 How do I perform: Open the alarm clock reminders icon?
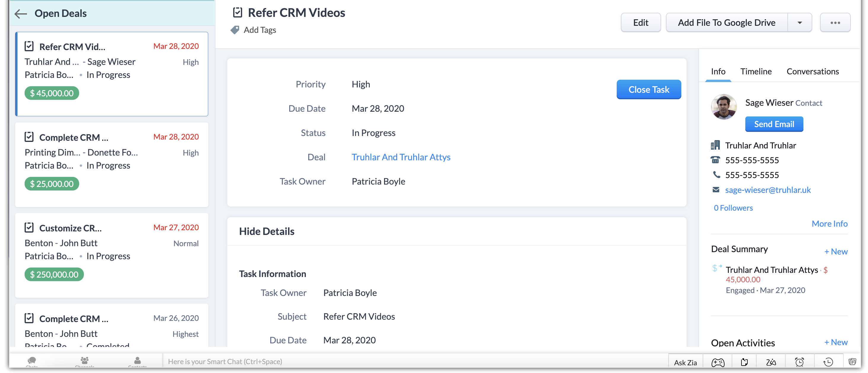coord(799,362)
